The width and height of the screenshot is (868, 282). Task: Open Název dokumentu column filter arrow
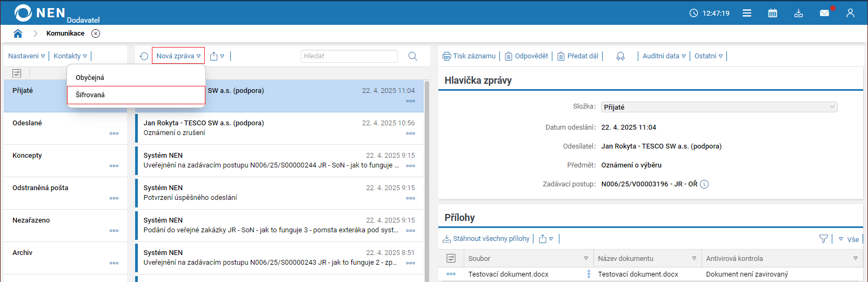click(694, 258)
